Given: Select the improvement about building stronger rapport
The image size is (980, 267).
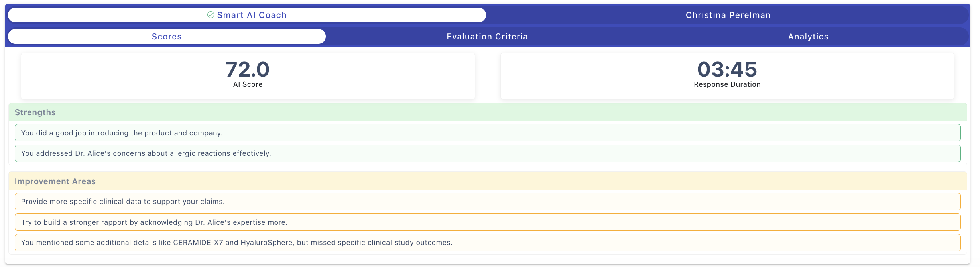Looking at the screenshot, I should (x=487, y=222).
